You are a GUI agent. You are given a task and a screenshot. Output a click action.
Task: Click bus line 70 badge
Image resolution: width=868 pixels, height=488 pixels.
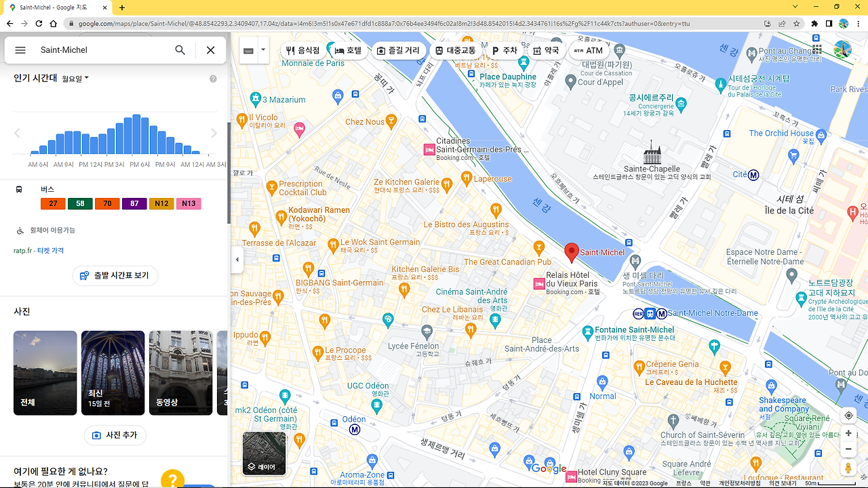pyautogui.click(x=107, y=203)
